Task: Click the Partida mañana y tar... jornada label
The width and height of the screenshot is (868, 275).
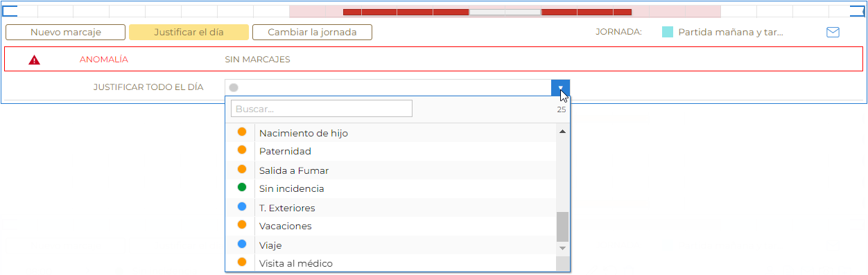Action: 731,33
